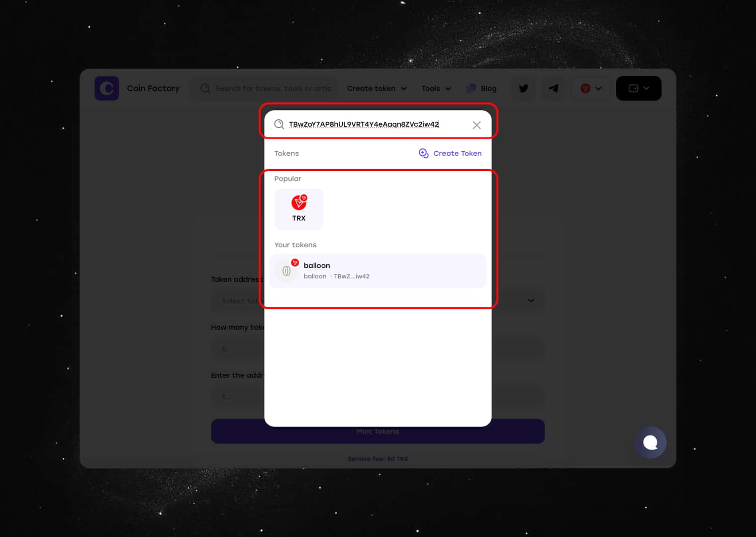756x537 pixels.
Task: Click the Your tokens heading
Action: point(295,245)
